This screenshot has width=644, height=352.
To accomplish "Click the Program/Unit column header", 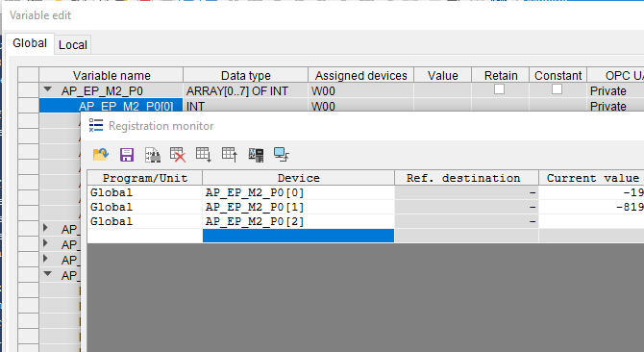I will click(145, 178).
